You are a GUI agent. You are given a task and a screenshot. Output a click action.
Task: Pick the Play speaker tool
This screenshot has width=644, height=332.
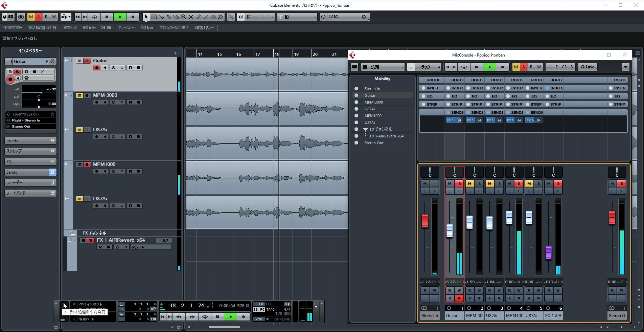pos(213,17)
